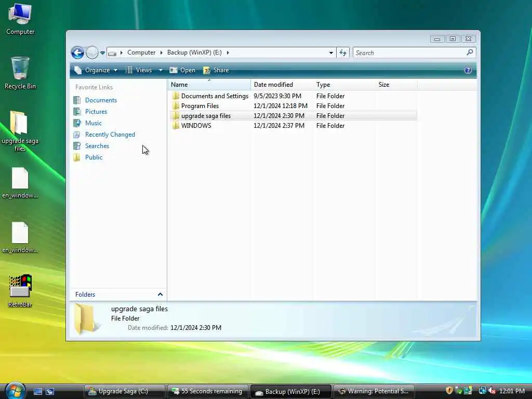Screen dimensions: 532x399
Task: Click the Forward navigation arrow
Action: (92, 52)
